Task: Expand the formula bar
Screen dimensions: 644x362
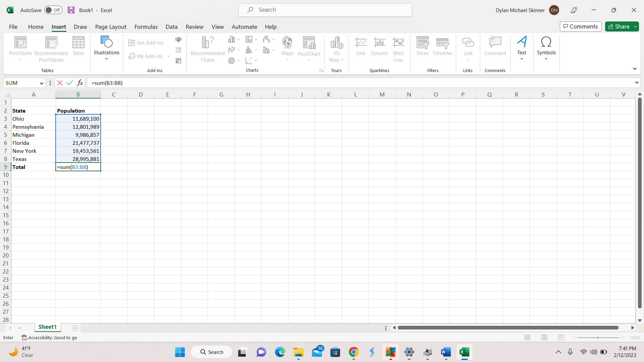Action: pyautogui.click(x=637, y=83)
